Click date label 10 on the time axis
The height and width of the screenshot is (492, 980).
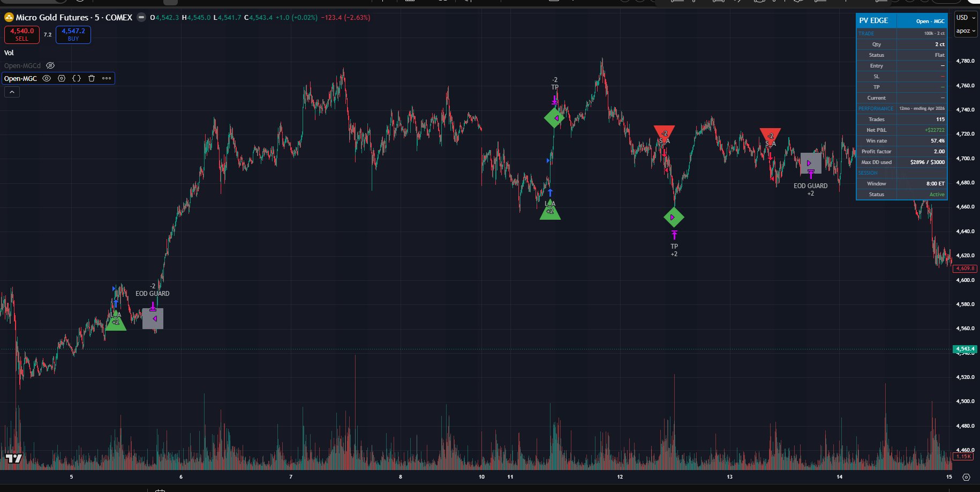[481, 476]
